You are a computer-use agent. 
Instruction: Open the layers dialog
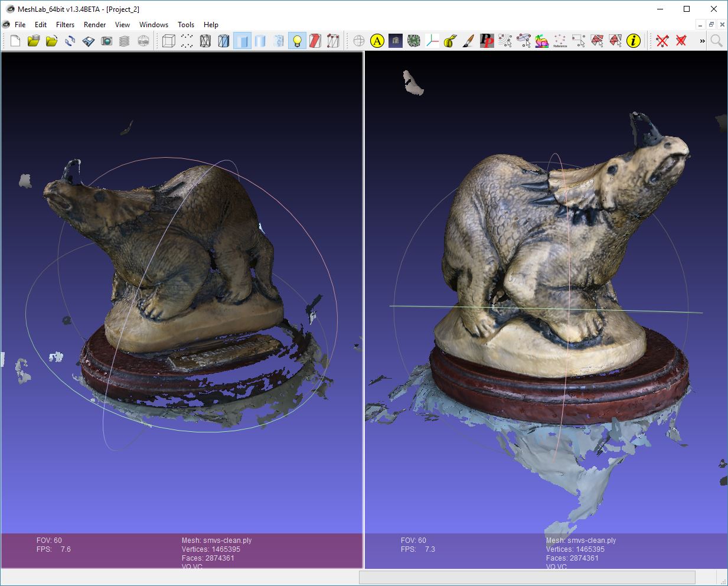pos(124,41)
